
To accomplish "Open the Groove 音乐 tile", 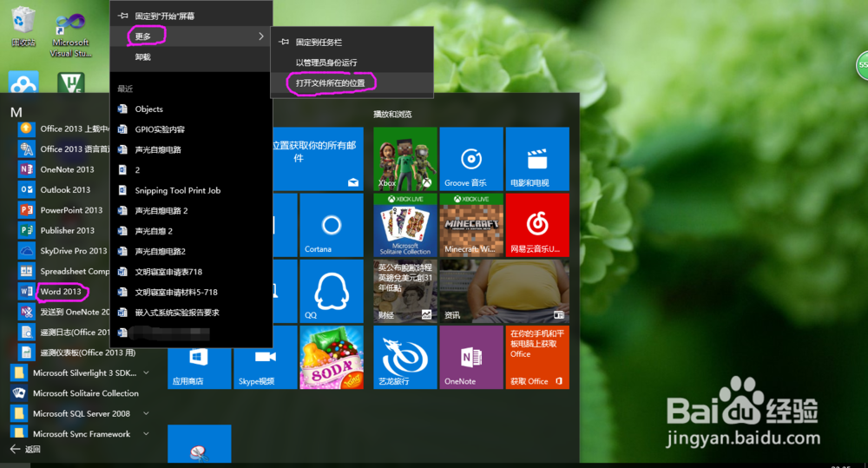I will (471, 159).
